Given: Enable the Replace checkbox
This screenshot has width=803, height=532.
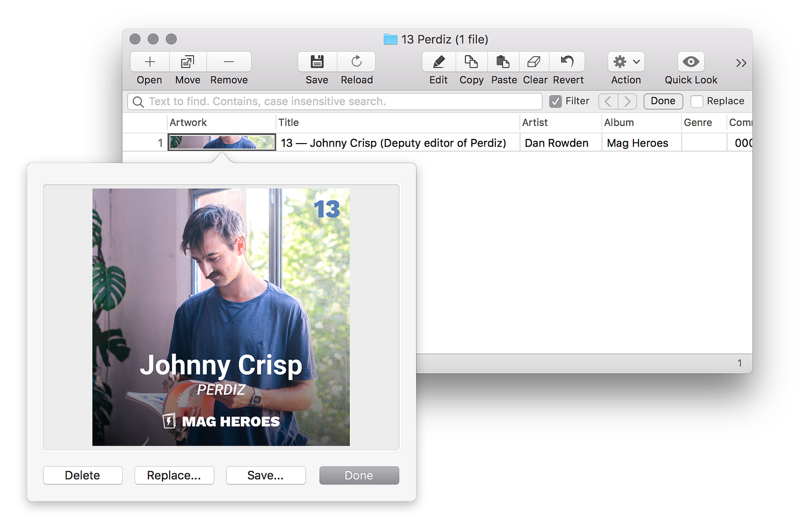Looking at the screenshot, I should 697,101.
